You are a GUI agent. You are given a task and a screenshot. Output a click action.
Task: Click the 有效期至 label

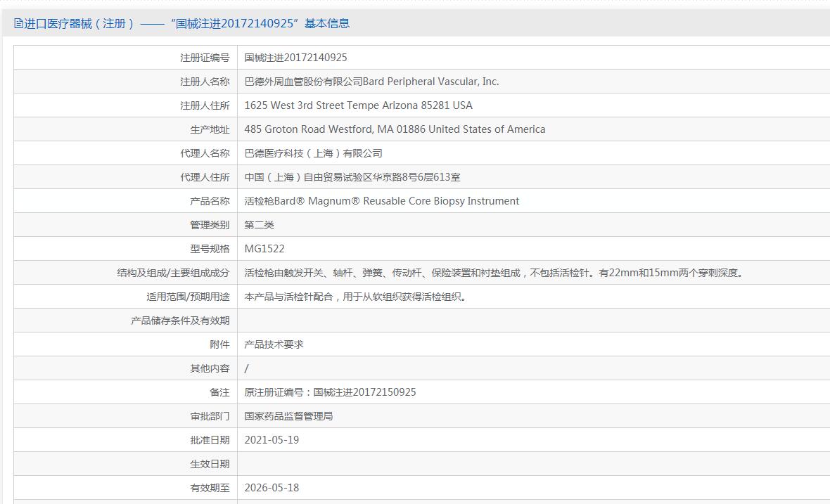pyautogui.click(x=210, y=488)
